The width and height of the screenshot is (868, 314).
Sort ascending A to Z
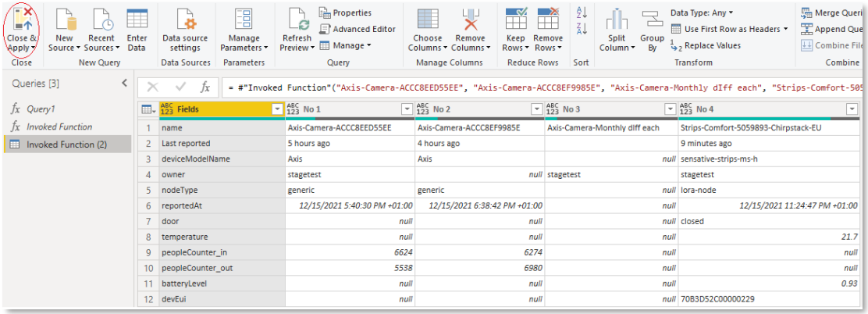tap(582, 12)
